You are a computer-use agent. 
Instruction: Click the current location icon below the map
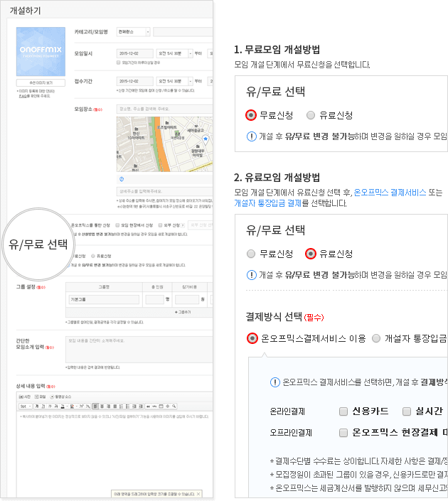[x=122, y=179]
